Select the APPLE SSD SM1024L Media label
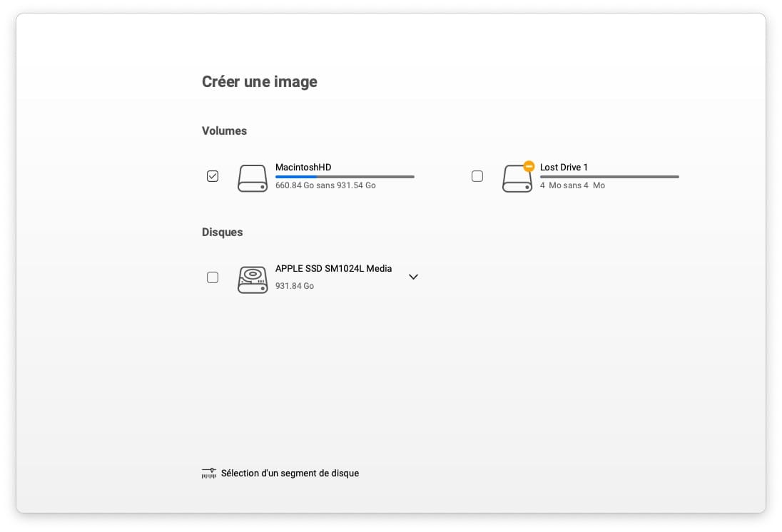This screenshot has height=532, width=782. pyautogui.click(x=333, y=269)
